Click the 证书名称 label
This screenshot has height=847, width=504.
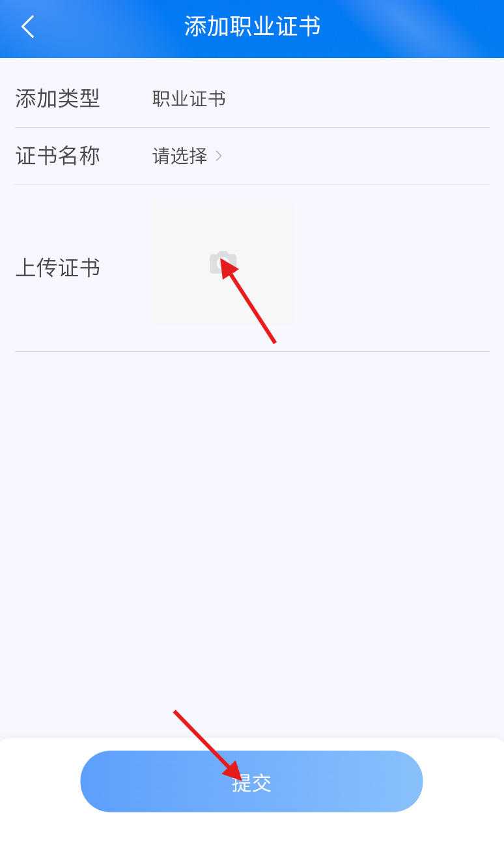pos(57,156)
